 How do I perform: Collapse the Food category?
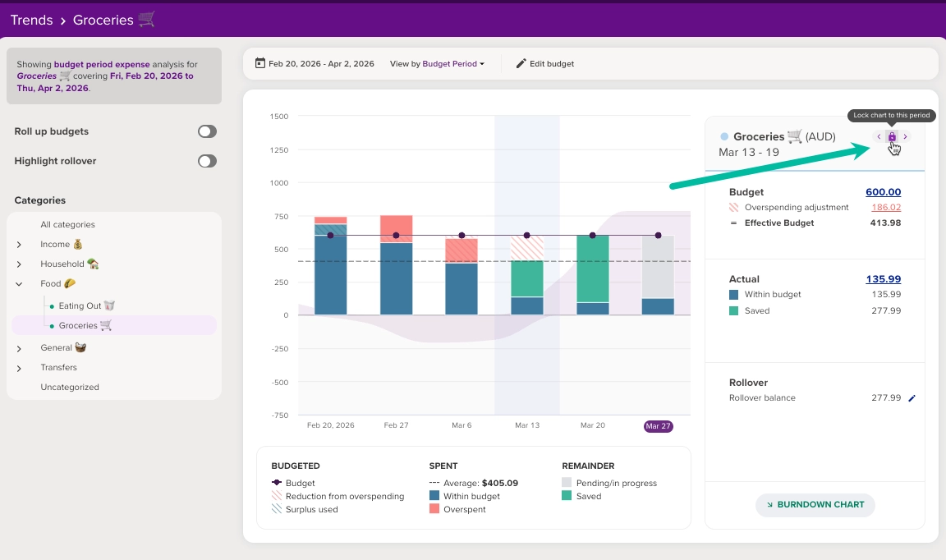coord(20,283)
